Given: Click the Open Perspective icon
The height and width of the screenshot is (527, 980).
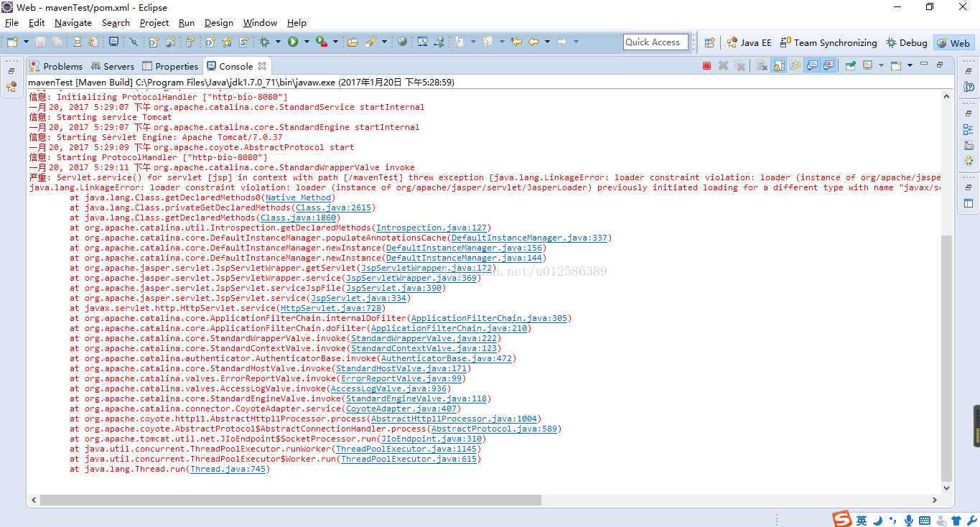Looking at the screenshot, I should pos(709,42).
